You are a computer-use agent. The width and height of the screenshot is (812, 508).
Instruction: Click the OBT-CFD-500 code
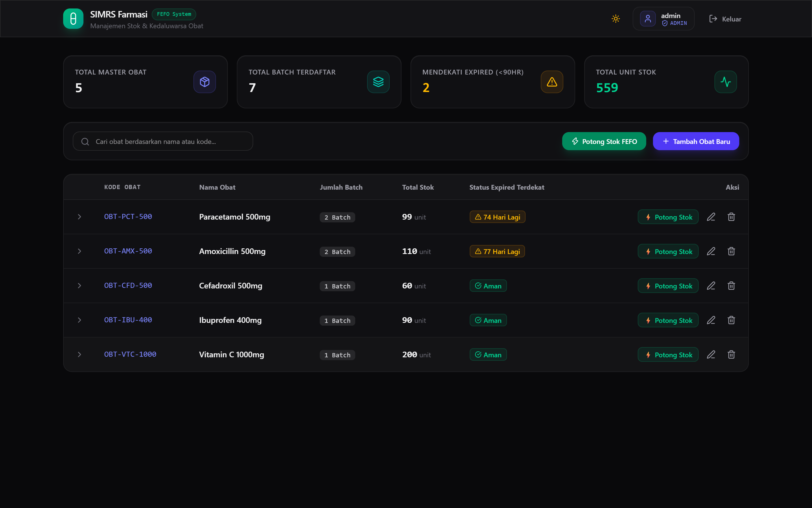[128, 285]
